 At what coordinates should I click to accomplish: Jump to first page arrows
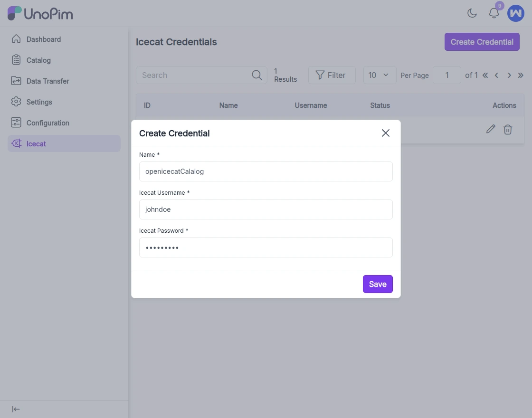tap(485, 75)
